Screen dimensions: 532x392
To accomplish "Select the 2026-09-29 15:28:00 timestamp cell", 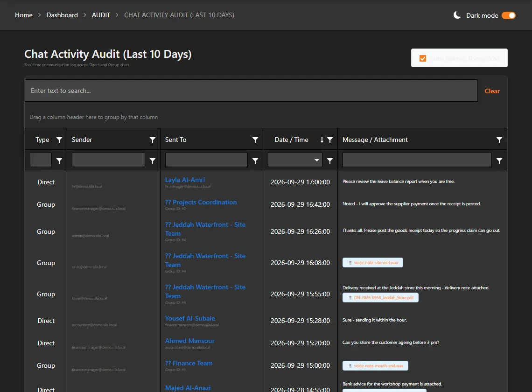I will [300, 321].
